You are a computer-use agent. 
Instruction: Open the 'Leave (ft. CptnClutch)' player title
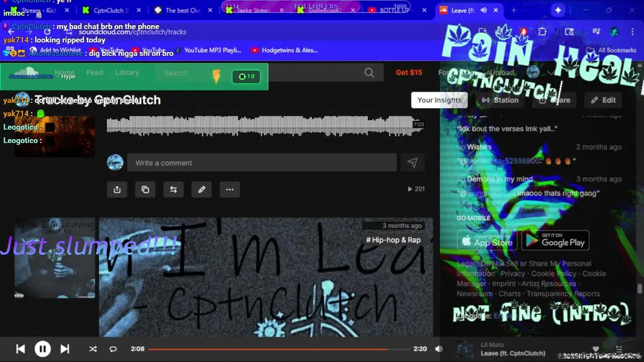(x=513, y=353)
